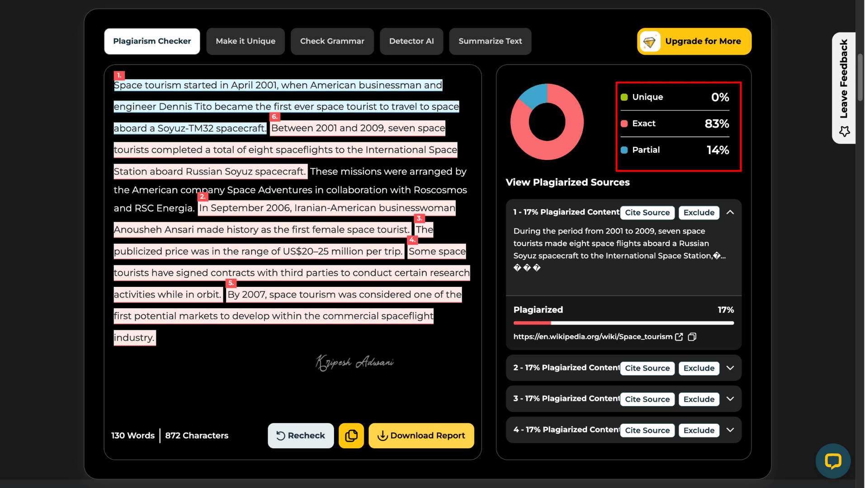Click the plagiarism donut chart
The image size is (868, 488).
547,122
